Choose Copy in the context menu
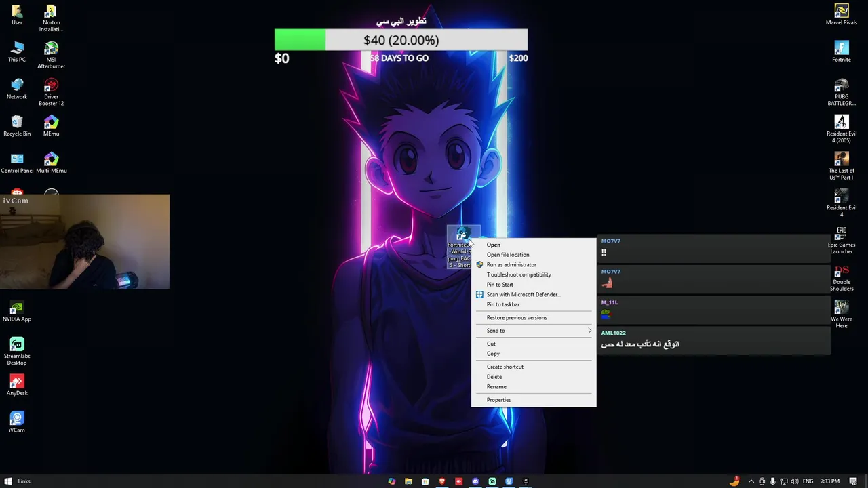Screen dimensions: 868x488 pyautogui.click(x=534, y=354)
